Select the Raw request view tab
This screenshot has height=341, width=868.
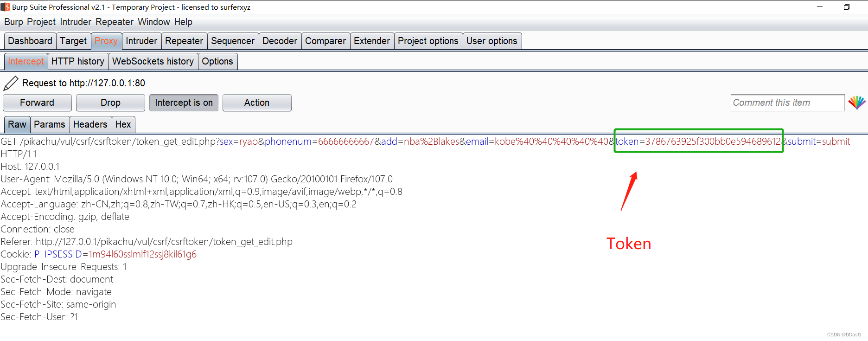coord(17,124)
